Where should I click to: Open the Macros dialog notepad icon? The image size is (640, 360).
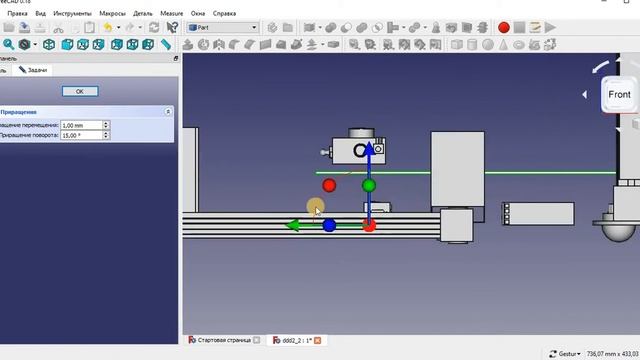point(535,27)
